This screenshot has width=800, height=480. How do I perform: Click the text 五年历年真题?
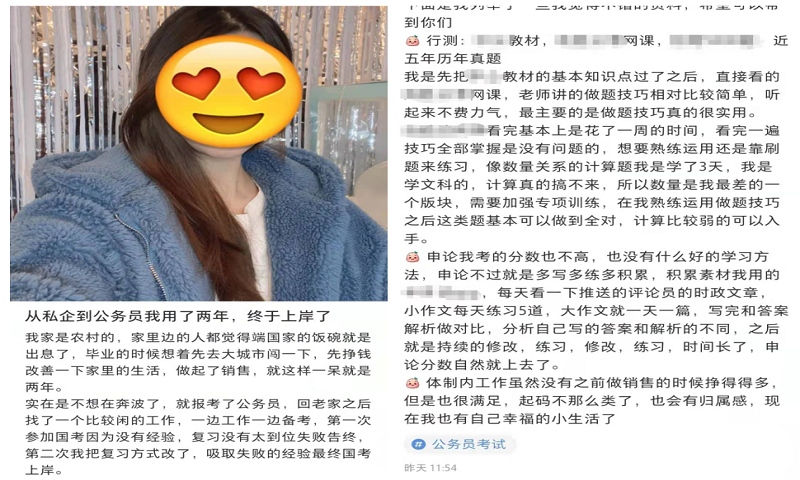453,59
